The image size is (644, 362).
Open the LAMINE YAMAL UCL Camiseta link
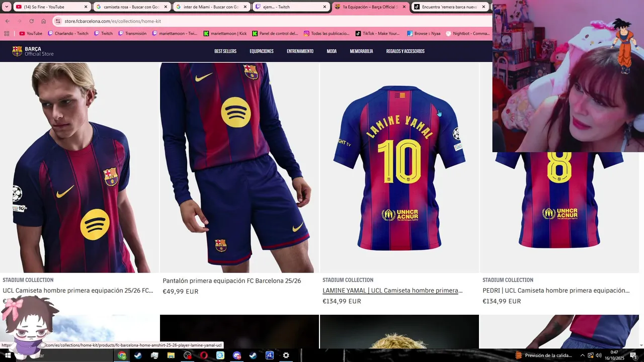392,291
